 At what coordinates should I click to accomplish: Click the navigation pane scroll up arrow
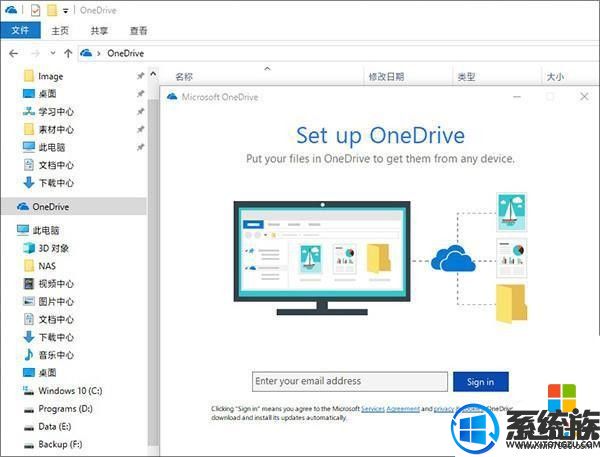tap(153, 73)
